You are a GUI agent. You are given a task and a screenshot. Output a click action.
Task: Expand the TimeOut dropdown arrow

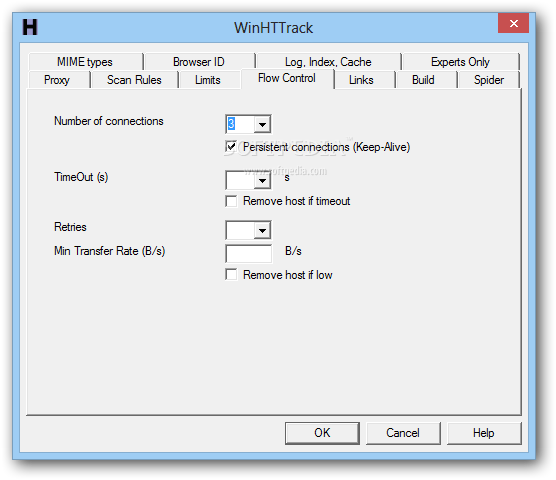(x=262, y=180)
